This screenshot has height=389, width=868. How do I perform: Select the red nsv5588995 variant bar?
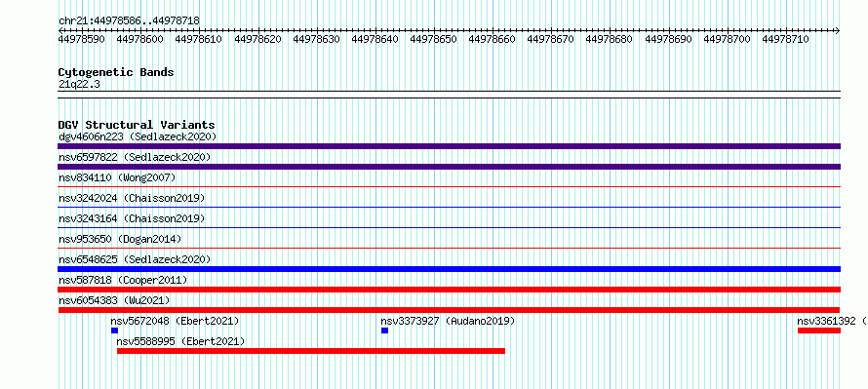[x=311, y=351]
